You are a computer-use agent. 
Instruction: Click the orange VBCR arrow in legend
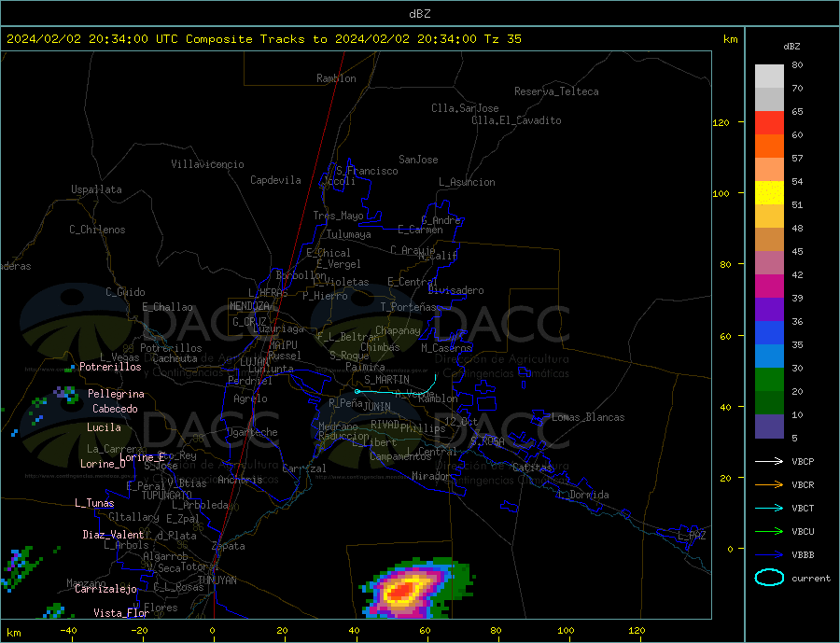coord(769,485)
